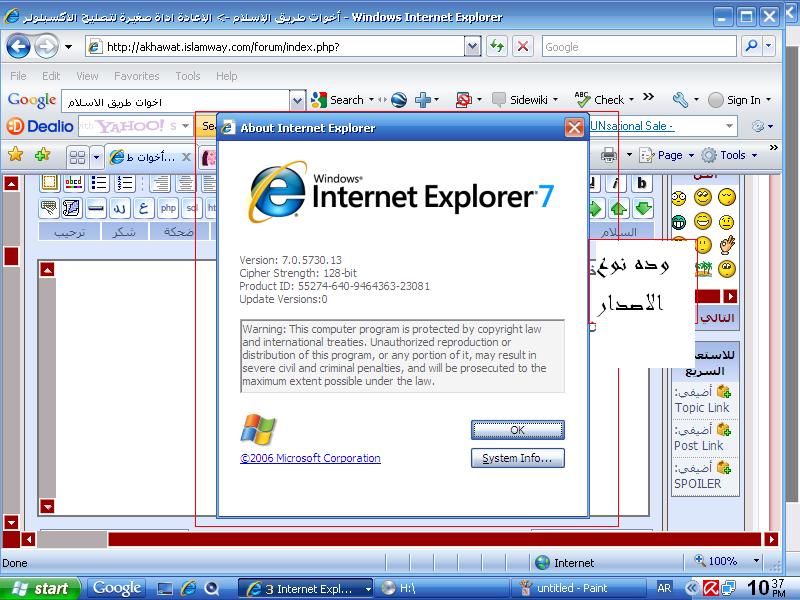This screenshot has width=800, height=600.
Task: Open the search provider dropdown arrow
Action: 768,46
